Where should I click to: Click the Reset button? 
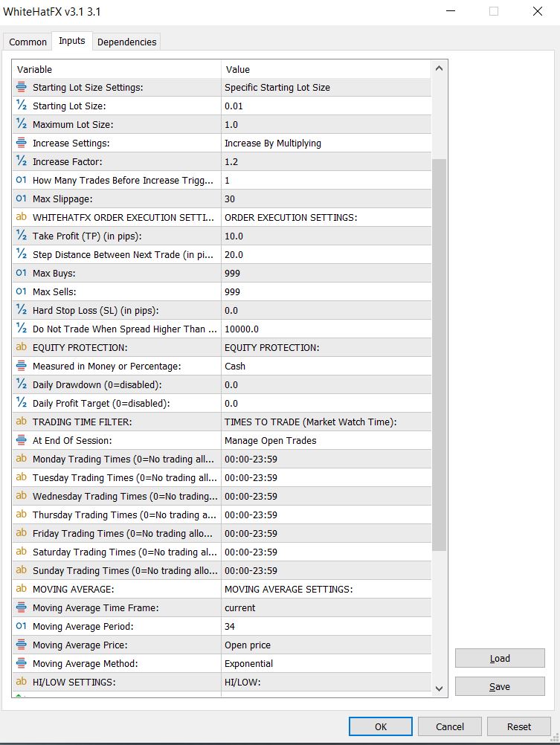518,726
